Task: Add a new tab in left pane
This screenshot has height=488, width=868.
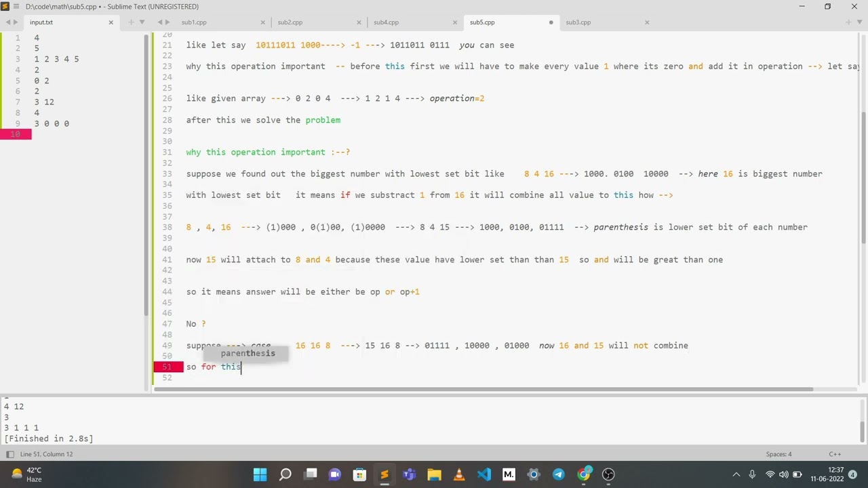Action: point(130,22)
